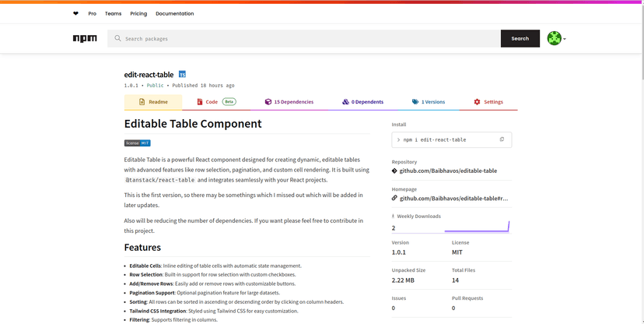
Task: Copy the npm install command
Action: pos(502,139)
